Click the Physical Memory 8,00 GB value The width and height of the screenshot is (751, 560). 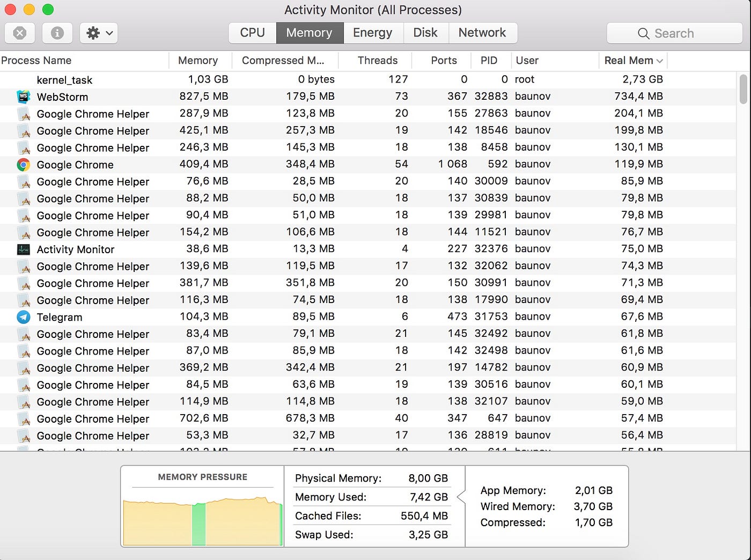click(428, 478)
